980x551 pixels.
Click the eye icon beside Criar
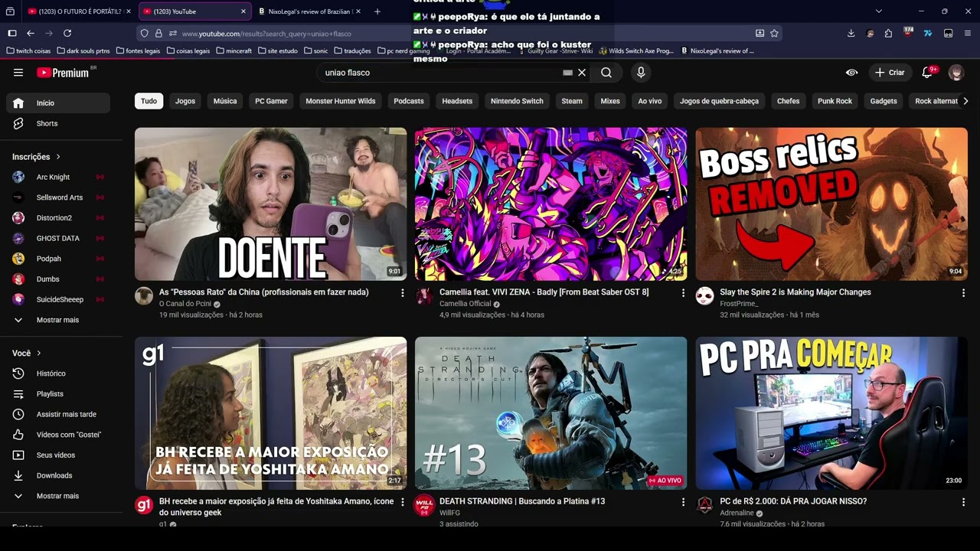[851, 73]
